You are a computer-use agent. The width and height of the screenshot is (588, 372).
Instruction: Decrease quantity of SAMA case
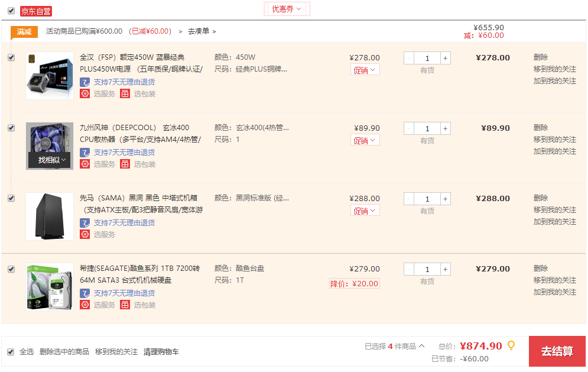pos(409,199)
